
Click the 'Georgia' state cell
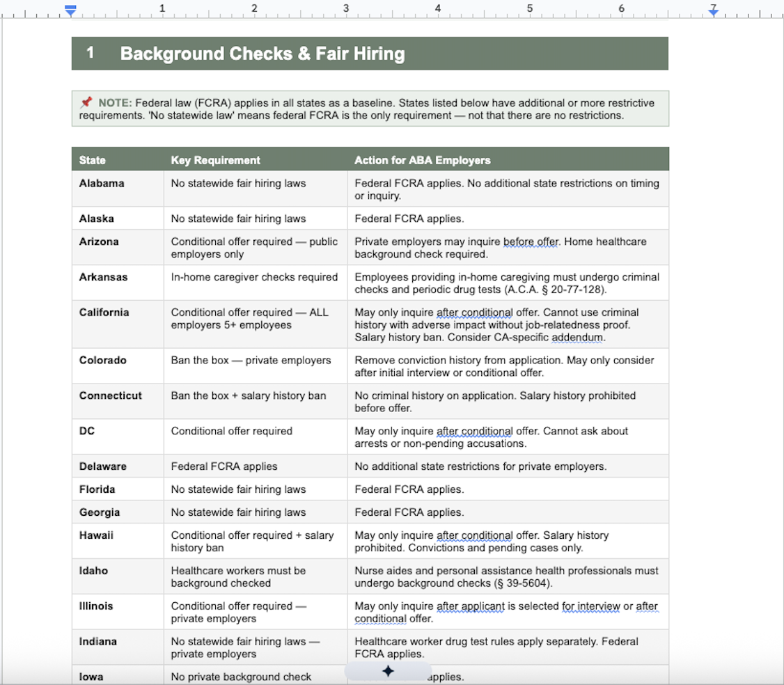click(x=118, y=512)
